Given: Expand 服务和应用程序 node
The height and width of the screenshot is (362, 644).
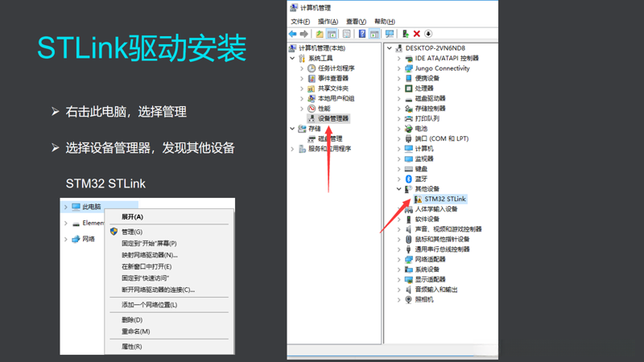Looking at the screenshot, I should tap(292, 149).
